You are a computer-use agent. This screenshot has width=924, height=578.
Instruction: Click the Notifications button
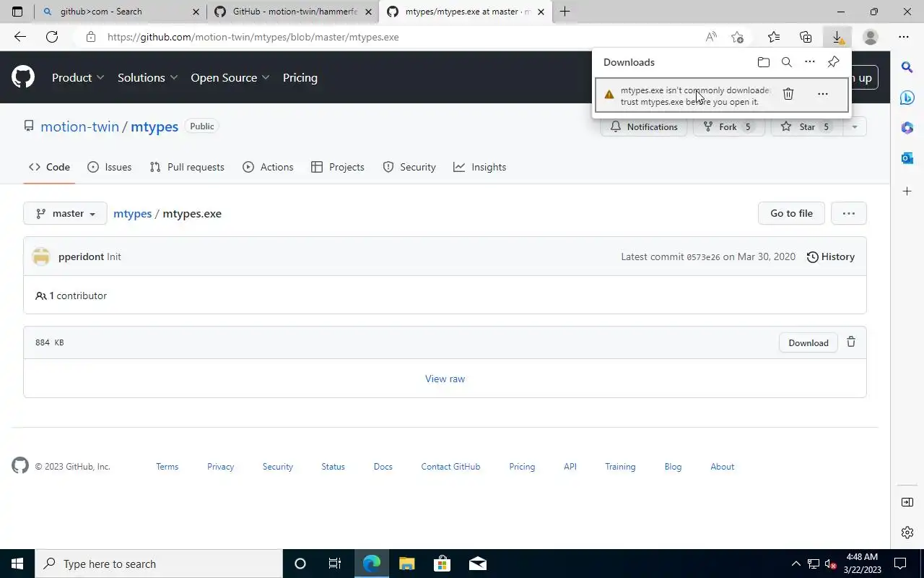643,126
